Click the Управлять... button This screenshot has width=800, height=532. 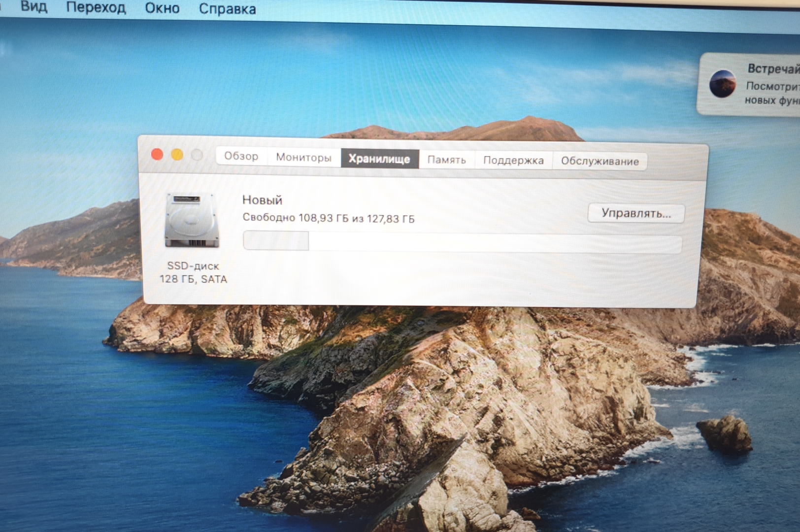[x=636, y=213]
